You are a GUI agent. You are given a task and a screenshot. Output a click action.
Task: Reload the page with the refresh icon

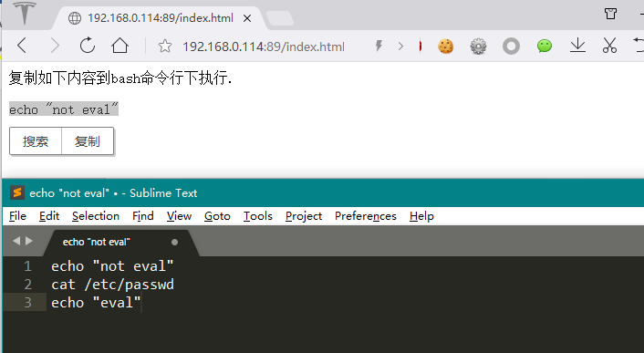87,46
